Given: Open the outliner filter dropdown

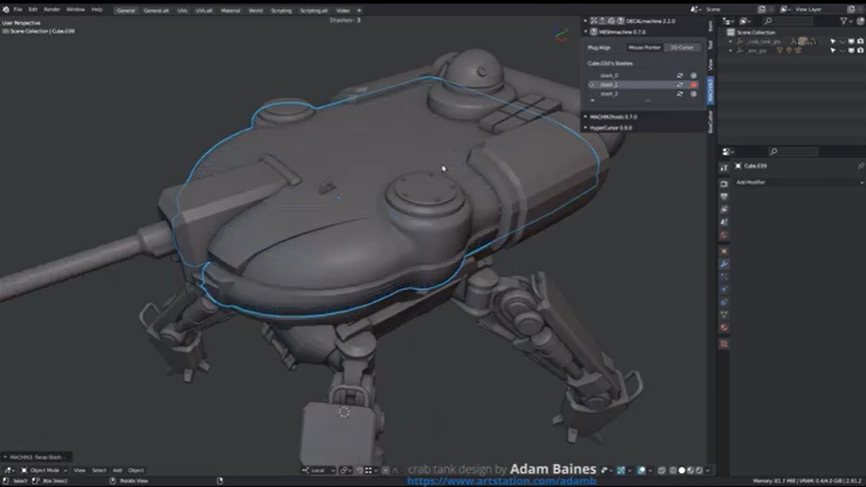Looking at the screenshot, I should tap(846, 21).
